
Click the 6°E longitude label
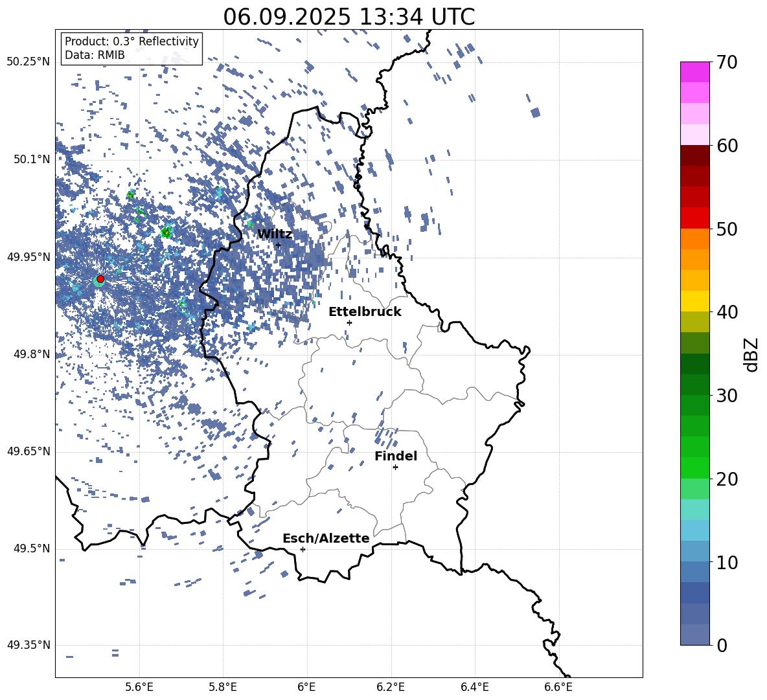(x=306, y=687)
